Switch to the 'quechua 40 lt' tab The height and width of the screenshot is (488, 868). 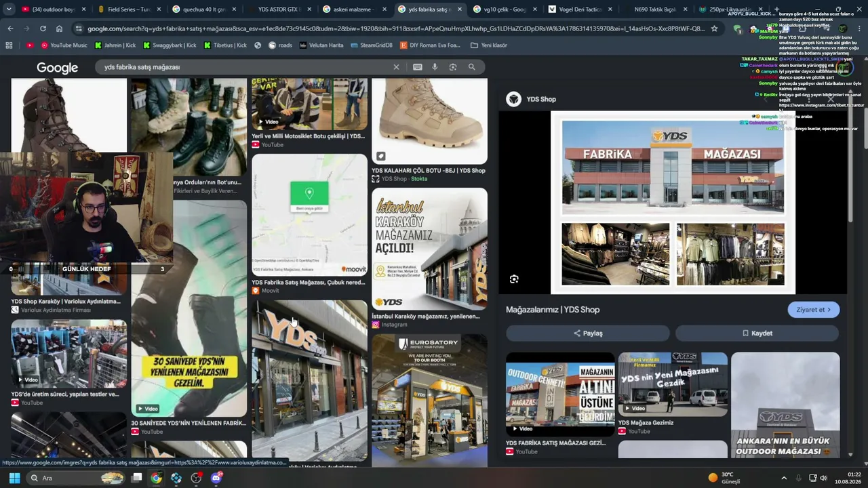(203, 9)
